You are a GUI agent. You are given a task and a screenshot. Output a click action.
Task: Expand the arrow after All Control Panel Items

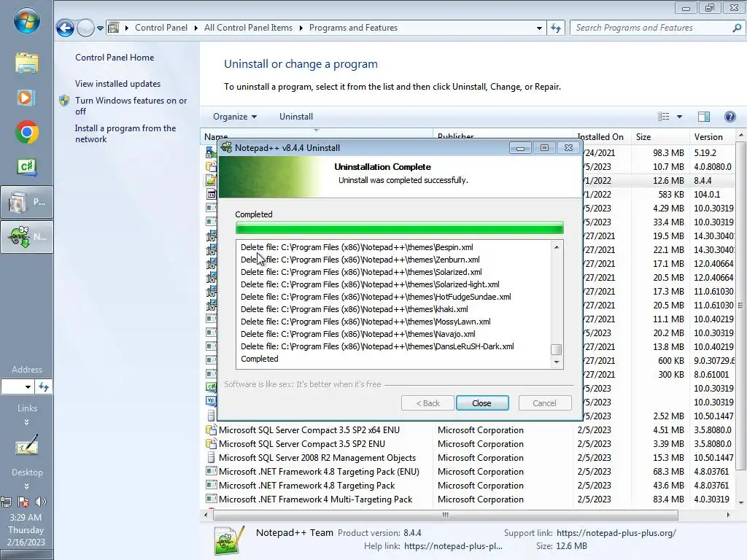(301, 28)
